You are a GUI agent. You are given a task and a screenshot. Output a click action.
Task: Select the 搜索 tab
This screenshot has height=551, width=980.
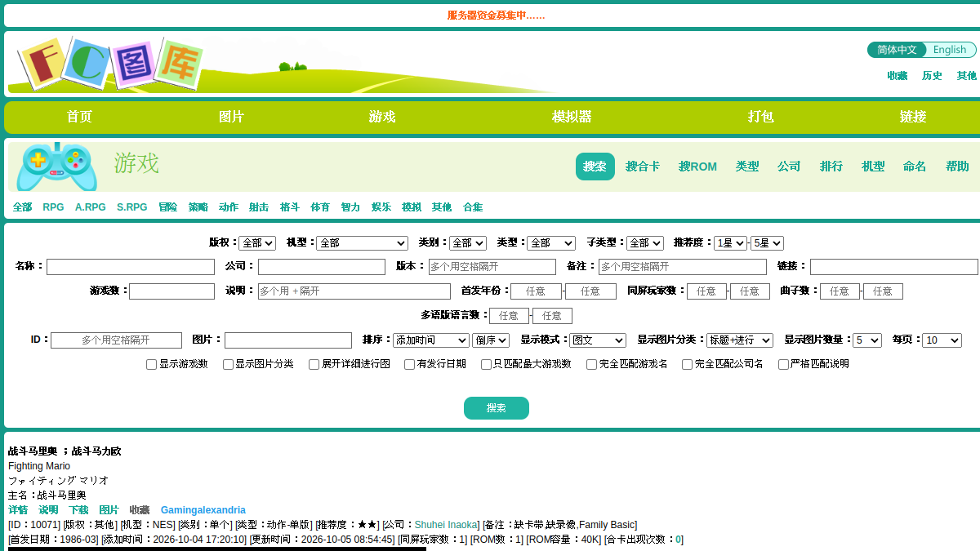(x=595, y=167)
